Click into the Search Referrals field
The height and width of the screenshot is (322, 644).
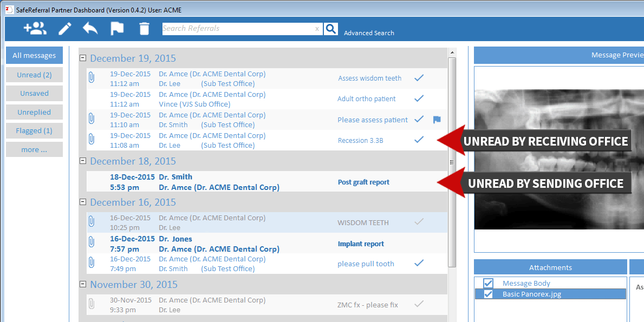tap(238, 29)
